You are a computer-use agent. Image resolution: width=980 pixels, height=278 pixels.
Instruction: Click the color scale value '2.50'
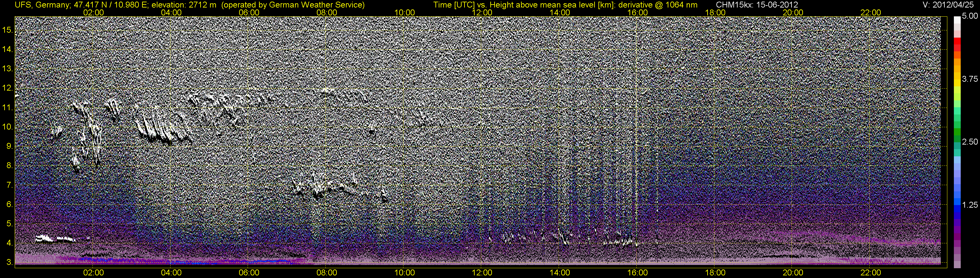[x=970, y=142]
